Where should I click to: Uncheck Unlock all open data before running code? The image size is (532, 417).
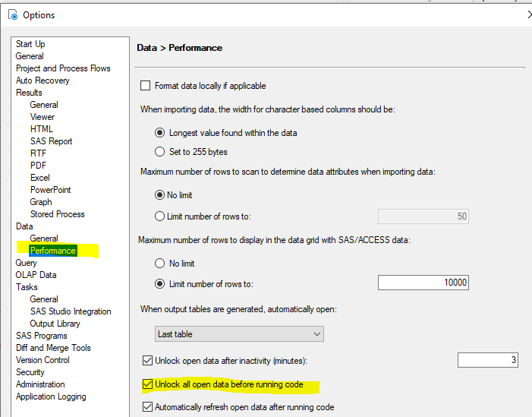[147, 384]
